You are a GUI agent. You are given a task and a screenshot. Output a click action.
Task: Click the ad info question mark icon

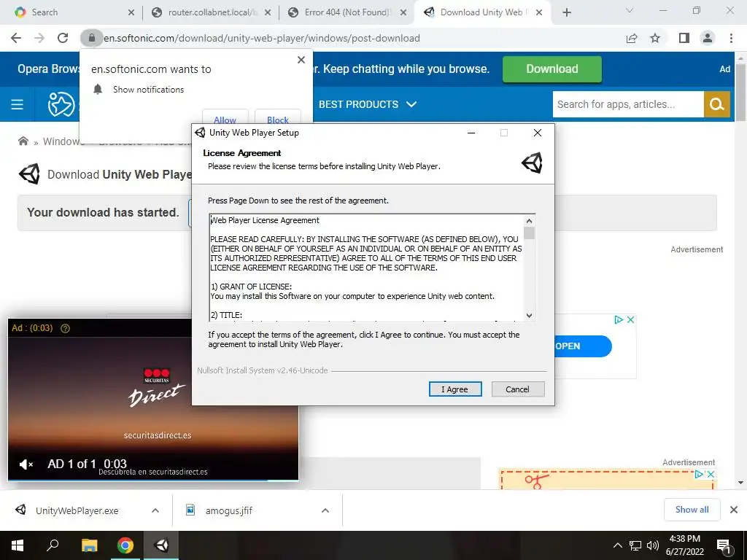[x=65, y=328]
